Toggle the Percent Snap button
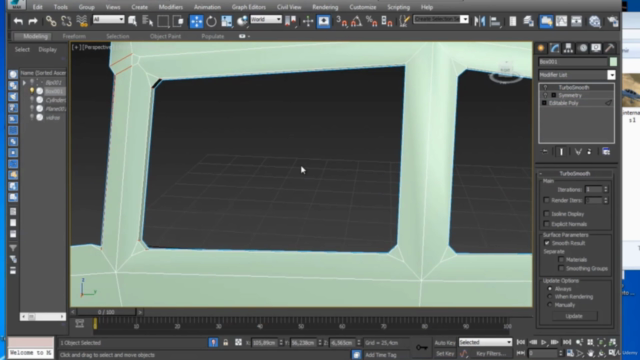 (371, 21)
